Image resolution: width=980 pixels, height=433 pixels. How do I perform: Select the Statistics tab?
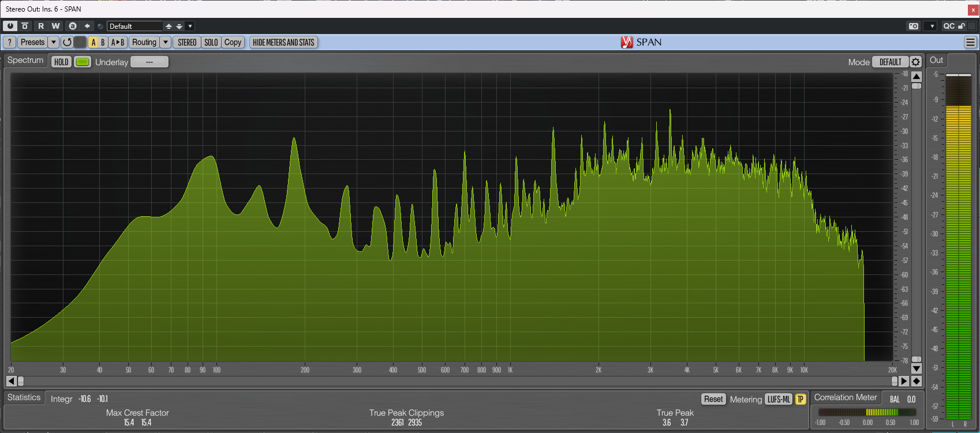pyautogui.click(x=24, y=398)
